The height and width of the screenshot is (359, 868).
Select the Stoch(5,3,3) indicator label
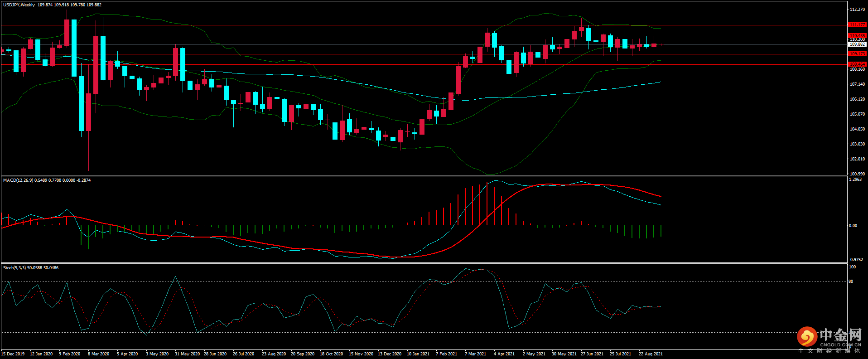pos(14,268)
